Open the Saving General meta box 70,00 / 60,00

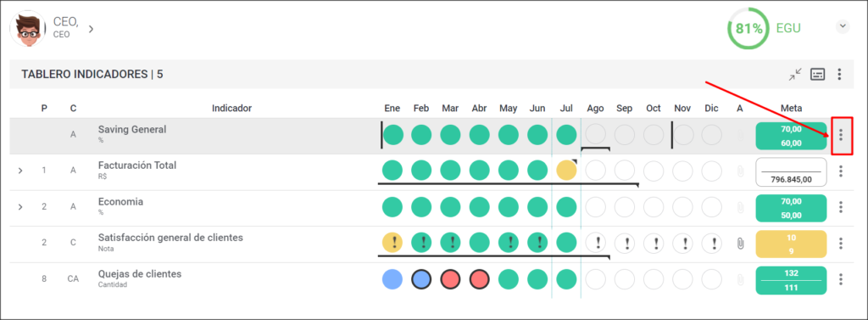[791, 136]
